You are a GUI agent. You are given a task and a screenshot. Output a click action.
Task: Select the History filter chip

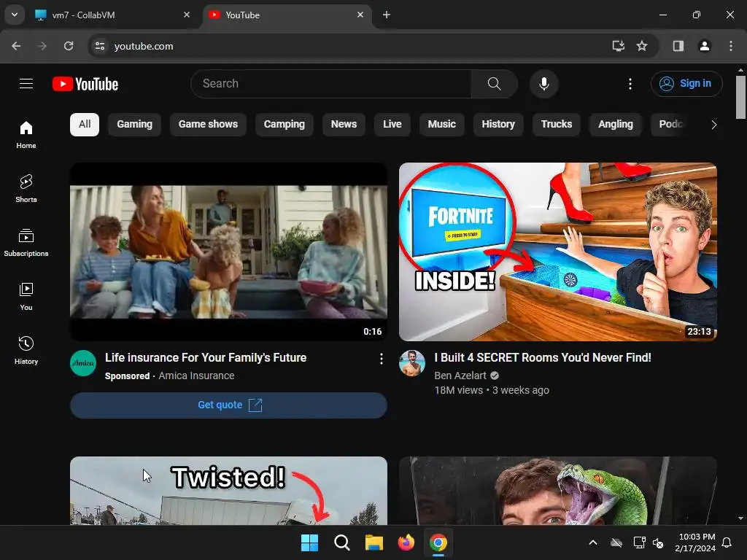[x=498, y=124]
